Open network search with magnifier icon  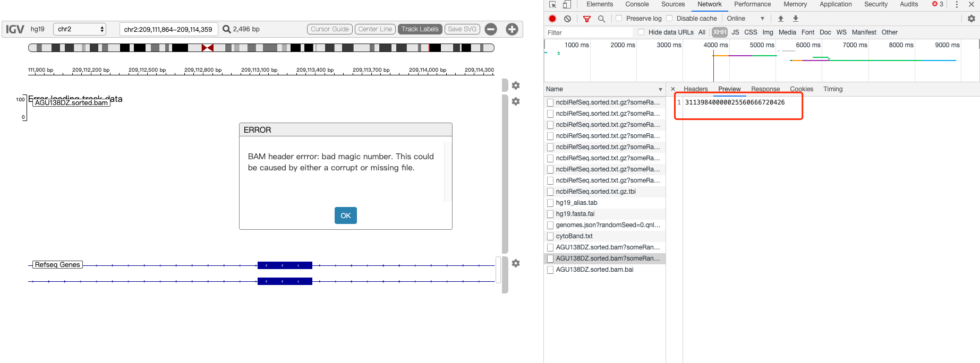point(601,19)
